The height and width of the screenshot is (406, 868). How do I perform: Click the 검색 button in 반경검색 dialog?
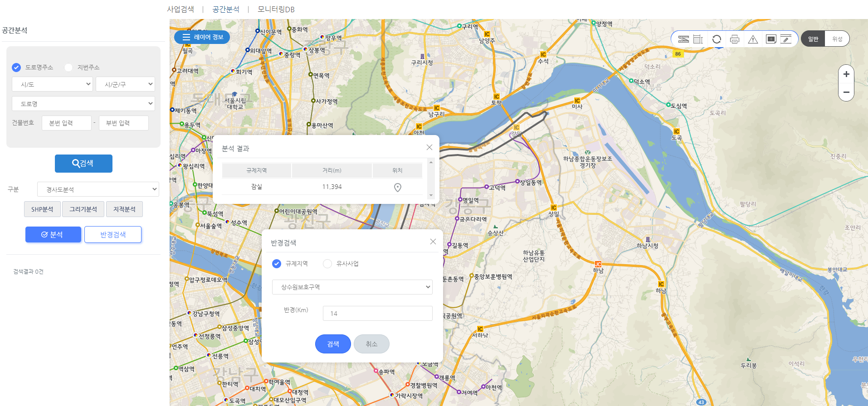pyautogui.click(x=333, y=344)
